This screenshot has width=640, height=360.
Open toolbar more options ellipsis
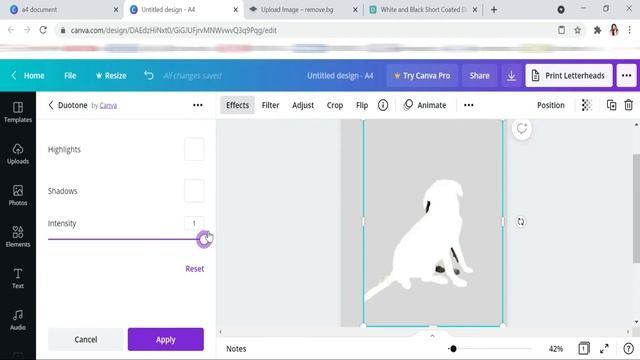pos(469,105)
